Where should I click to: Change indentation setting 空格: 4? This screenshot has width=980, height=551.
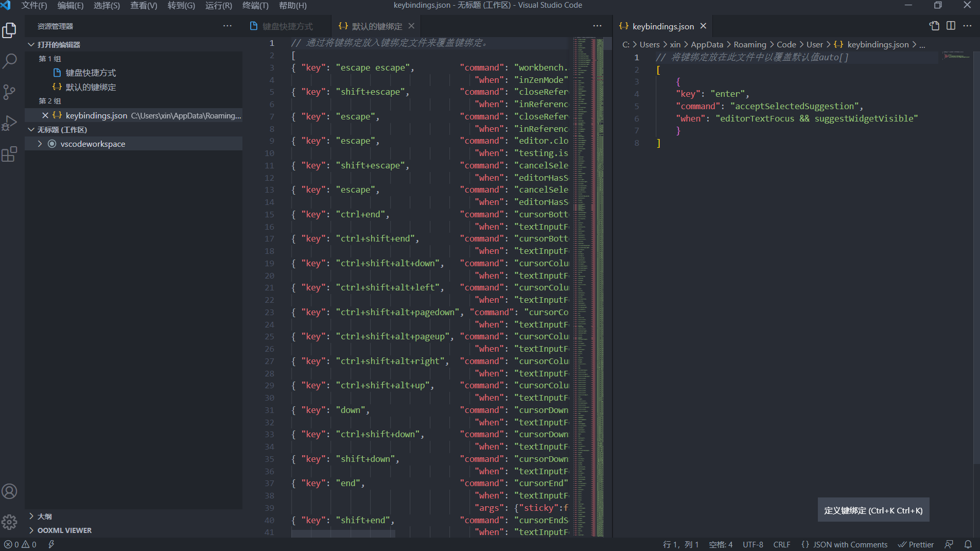[721, 544]
